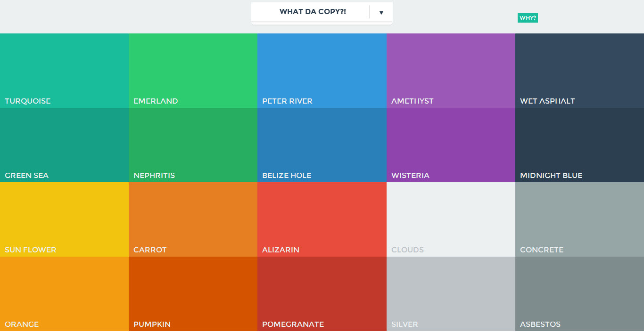Choose the Clouds light swatch
644x332 pixels.
(451, 219)
